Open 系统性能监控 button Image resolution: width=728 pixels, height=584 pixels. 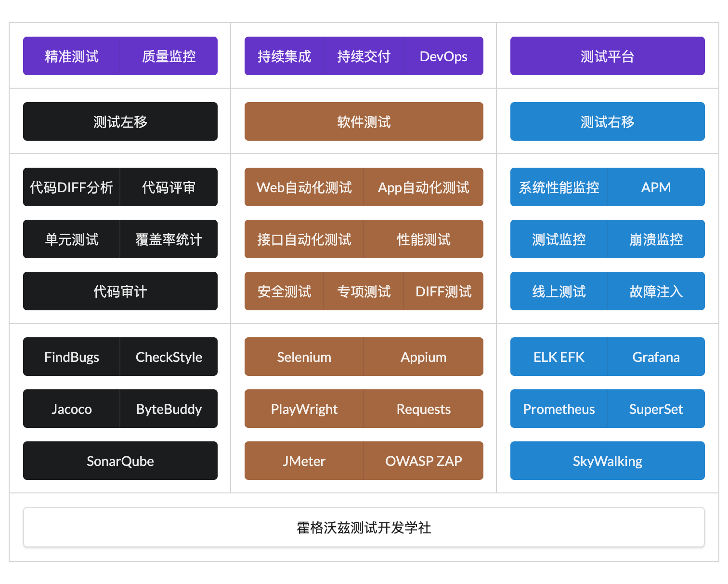pyautogui.click(x=559, y=187)
